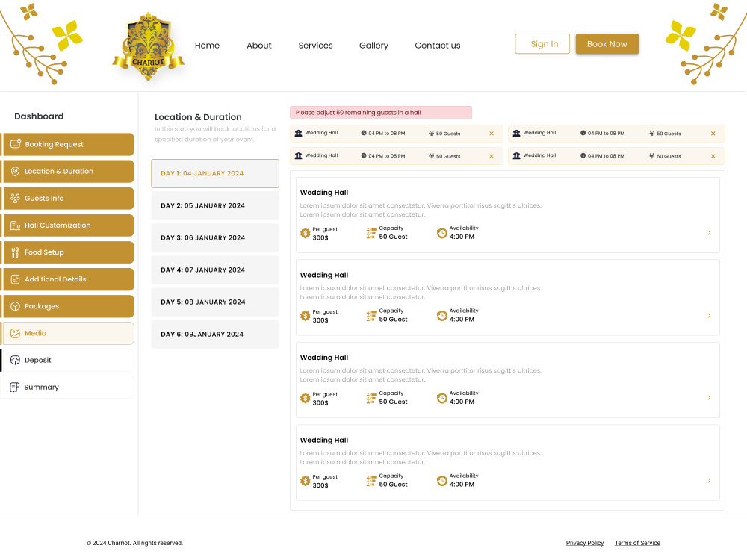
Task: Select Day 6: 09 January 2024 tab
Action: point(215,335)
